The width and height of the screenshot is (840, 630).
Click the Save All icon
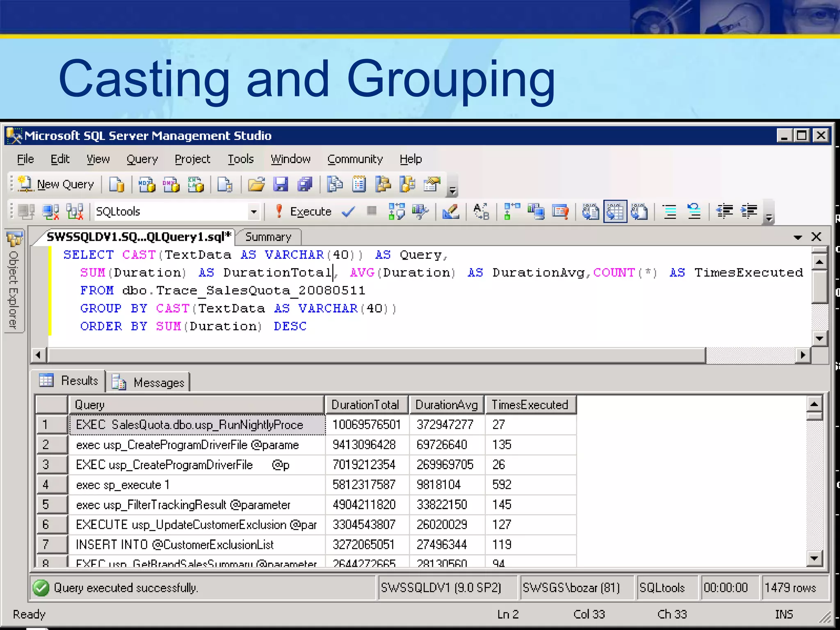pyautogui.click(x=305, y=185)
